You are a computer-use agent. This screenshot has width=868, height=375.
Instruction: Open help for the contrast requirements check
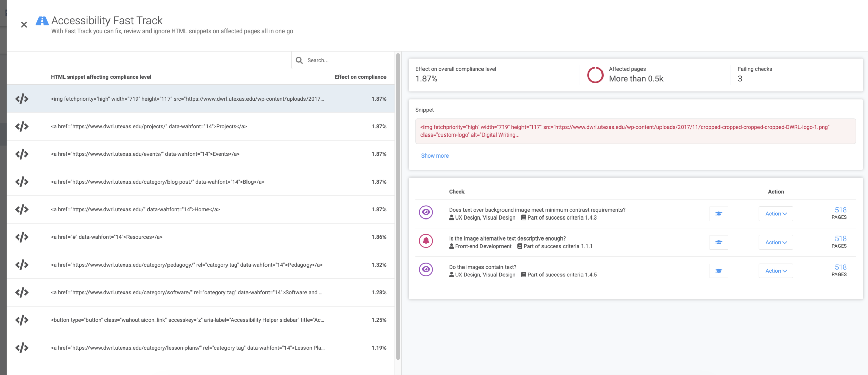718,214
